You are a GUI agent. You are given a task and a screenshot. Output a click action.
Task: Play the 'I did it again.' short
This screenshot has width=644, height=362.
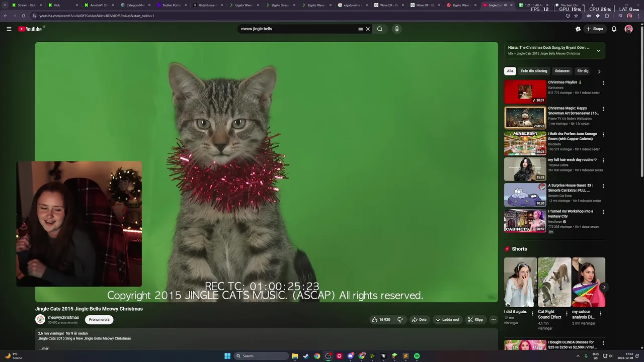click(x=520, y=282)
